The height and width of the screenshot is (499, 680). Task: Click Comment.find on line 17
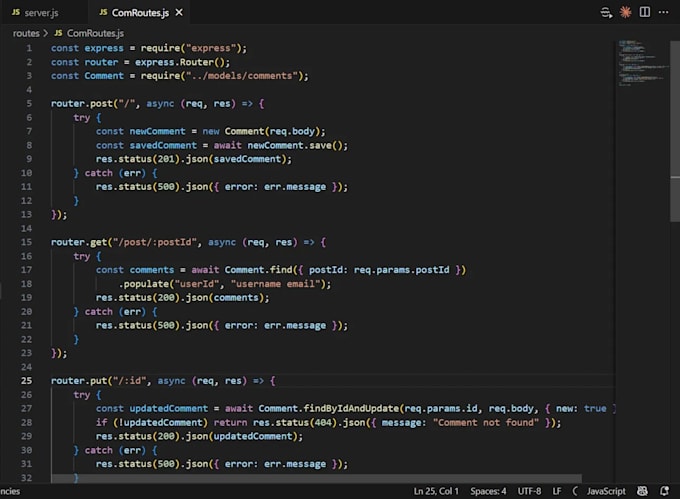click(258, 270)
